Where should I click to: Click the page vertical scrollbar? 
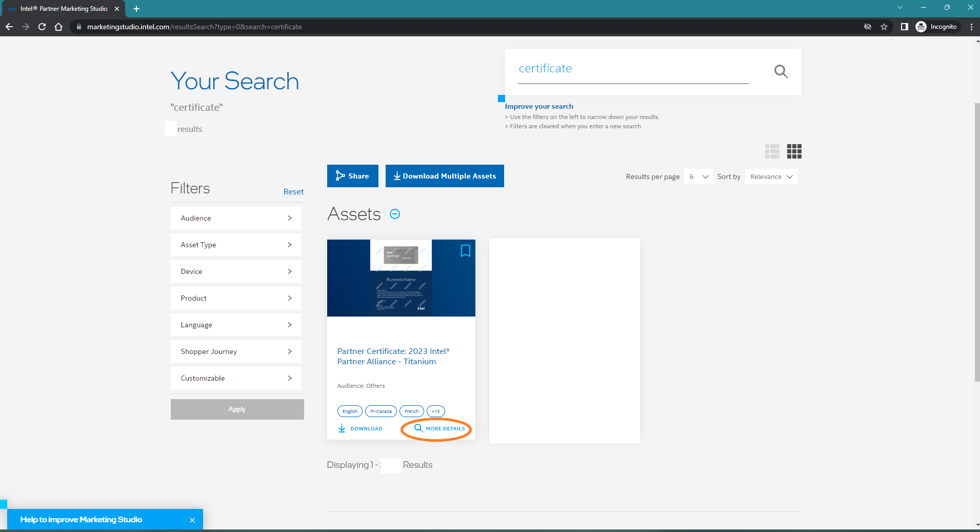coord(977,243)
